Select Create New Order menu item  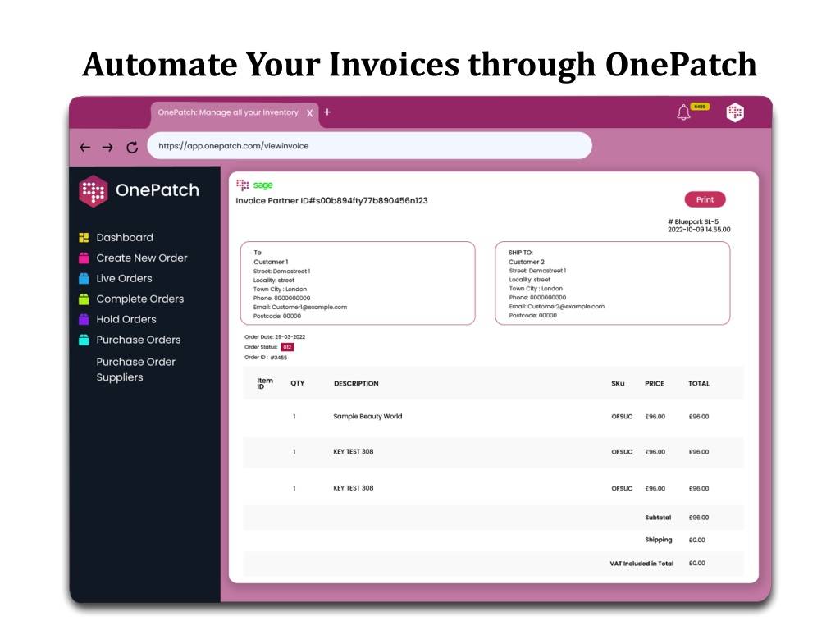(142, 258)
